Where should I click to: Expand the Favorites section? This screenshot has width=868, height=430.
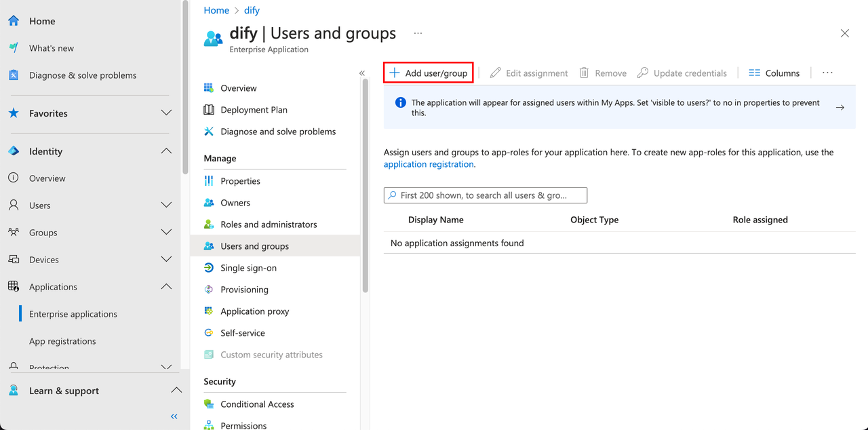click(x=166, y=113)
